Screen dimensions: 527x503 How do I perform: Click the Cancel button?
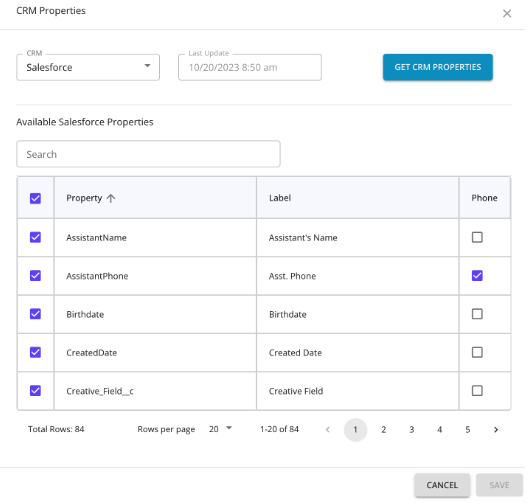442,485
